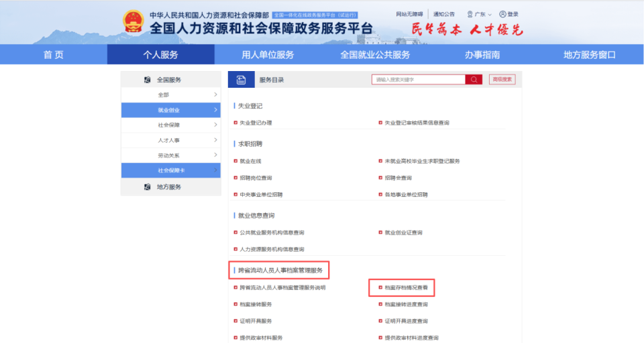Image resolution: width=644 pixels, height=343 pixels.
Task: Expand the 社会保障 sidebar chevron
Action: (x=215, y=125)
